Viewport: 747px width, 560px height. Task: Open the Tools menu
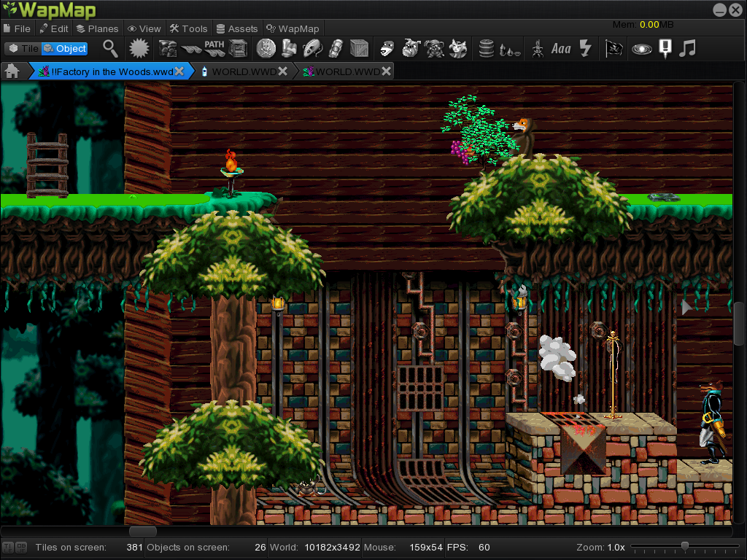click(189, 28)
